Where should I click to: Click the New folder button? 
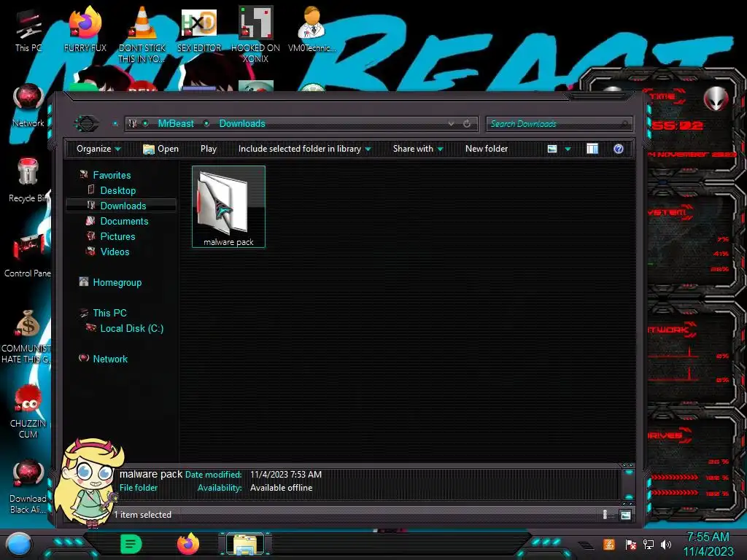click(x=487, y=149)
